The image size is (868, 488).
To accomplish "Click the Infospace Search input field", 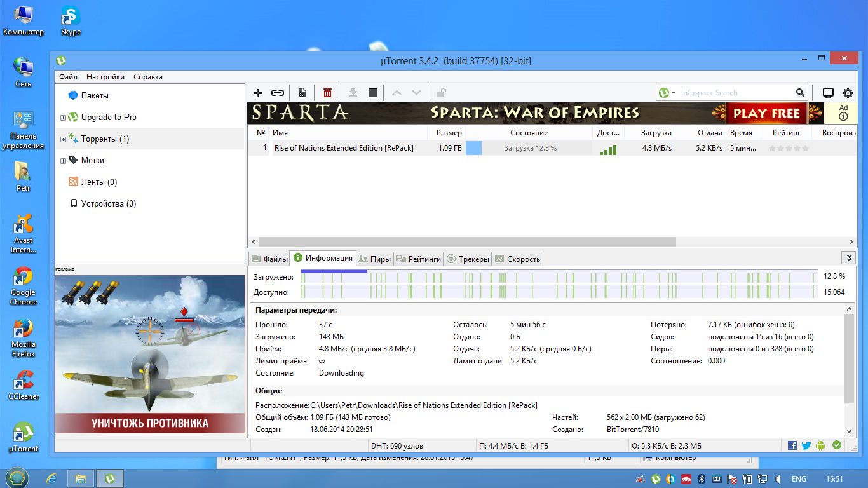I will [734, 93].
